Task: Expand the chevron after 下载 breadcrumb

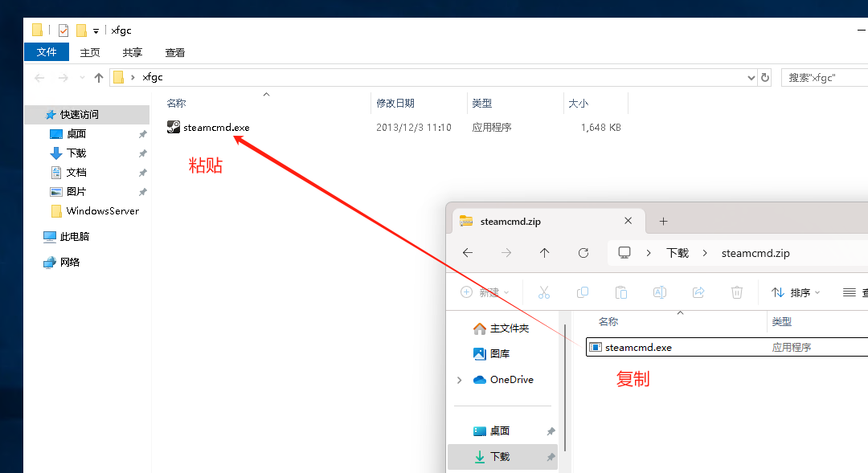Action: [x=705, y=254]
